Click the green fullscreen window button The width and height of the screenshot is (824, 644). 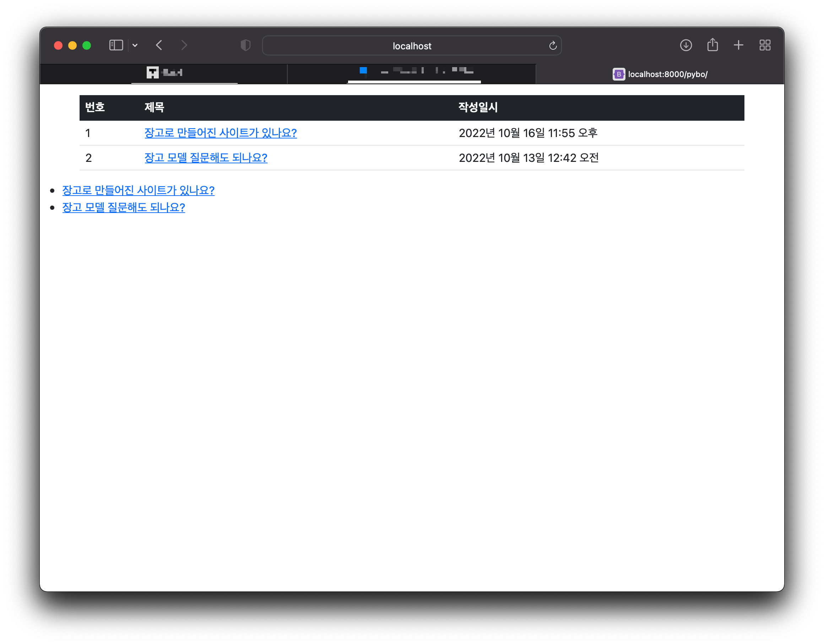coord(87,46)
